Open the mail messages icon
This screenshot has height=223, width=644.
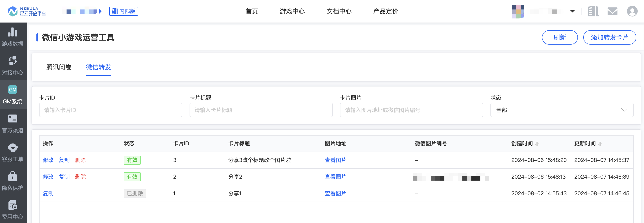[x=613, y=11]
